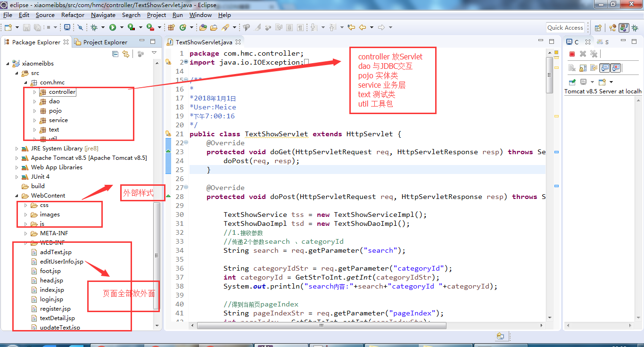Click the Open Task folder icon
The image size is (644, 347).
point(214,28)
